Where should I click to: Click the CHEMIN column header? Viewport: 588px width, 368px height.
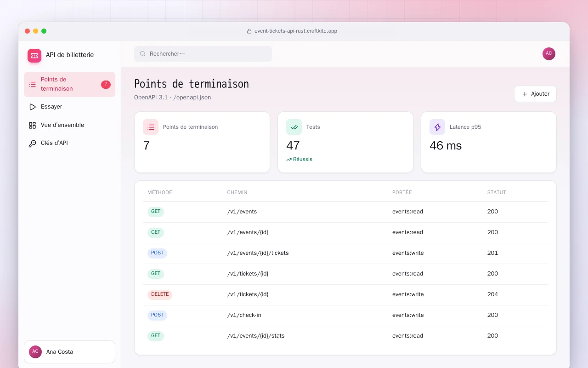click(x=237, y=192)
